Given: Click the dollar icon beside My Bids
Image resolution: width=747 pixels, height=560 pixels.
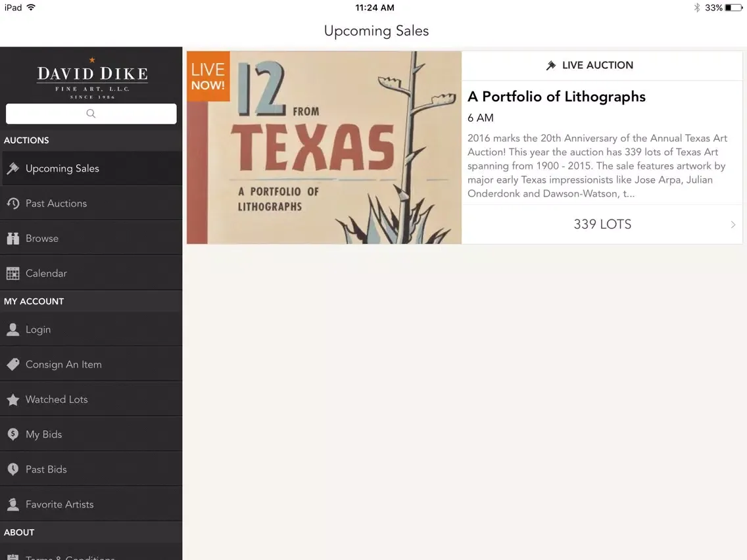Looking at the screenshot, I should [13, 434].
